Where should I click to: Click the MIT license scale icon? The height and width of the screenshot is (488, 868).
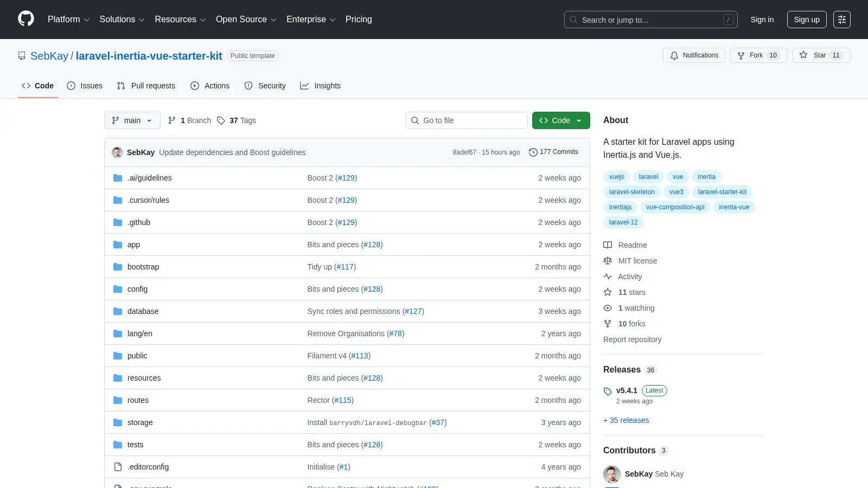608,261
